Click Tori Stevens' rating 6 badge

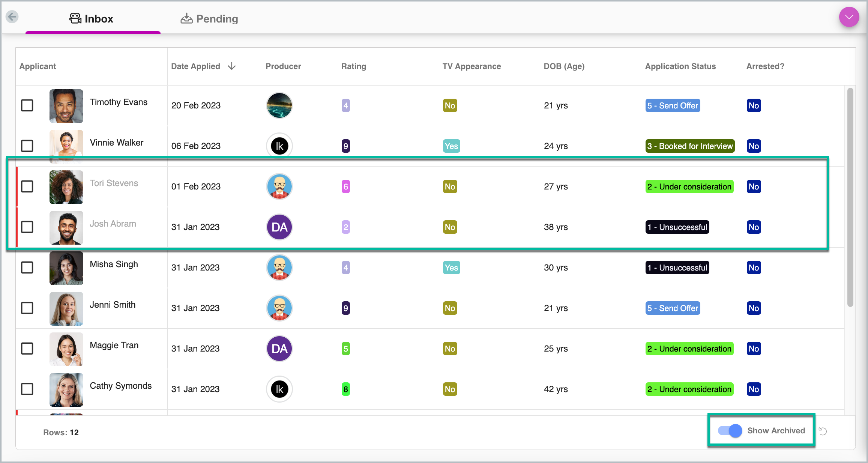click(x=345, y=186)
